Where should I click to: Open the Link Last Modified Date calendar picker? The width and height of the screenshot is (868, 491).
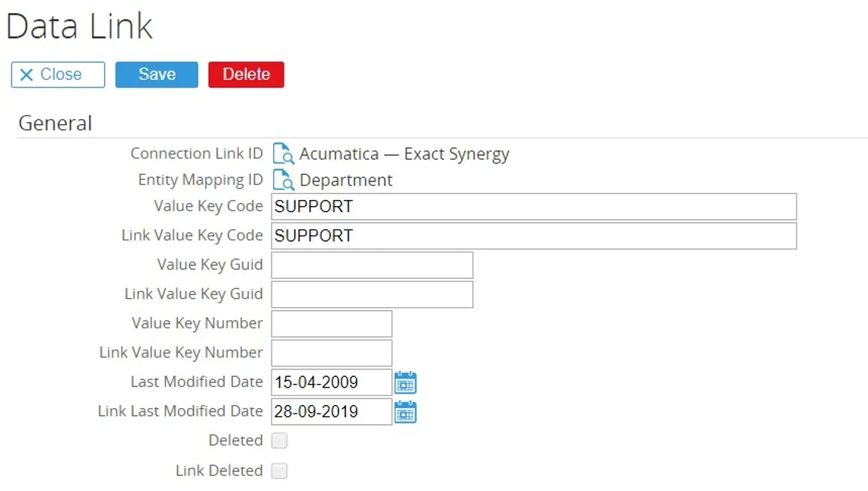click(x=405, y=411)
